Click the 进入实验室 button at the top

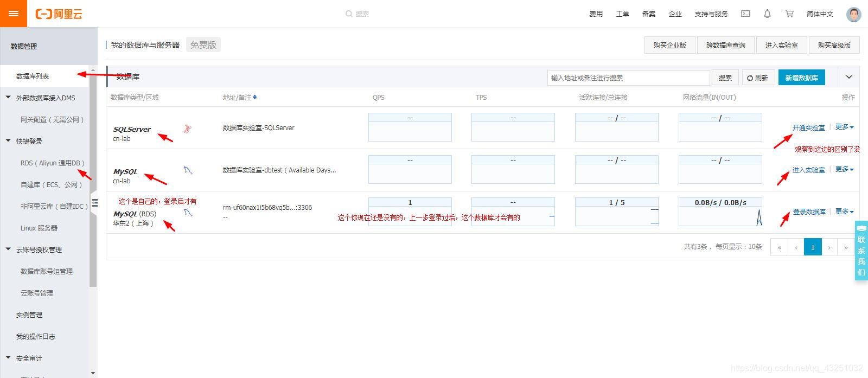(x=781, y=45)
